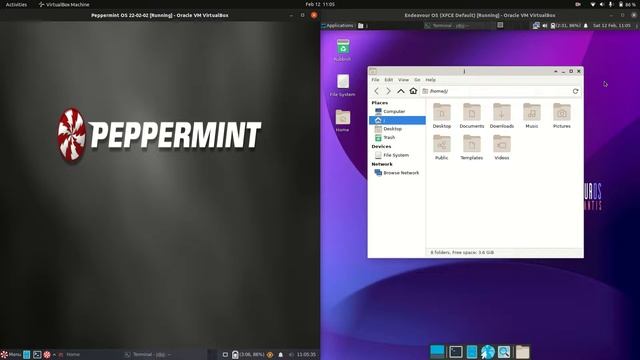The width and height of the screenshot is (640, 360).
Task: Open the Go menu in file manager
Action: [x=417, y=80]
